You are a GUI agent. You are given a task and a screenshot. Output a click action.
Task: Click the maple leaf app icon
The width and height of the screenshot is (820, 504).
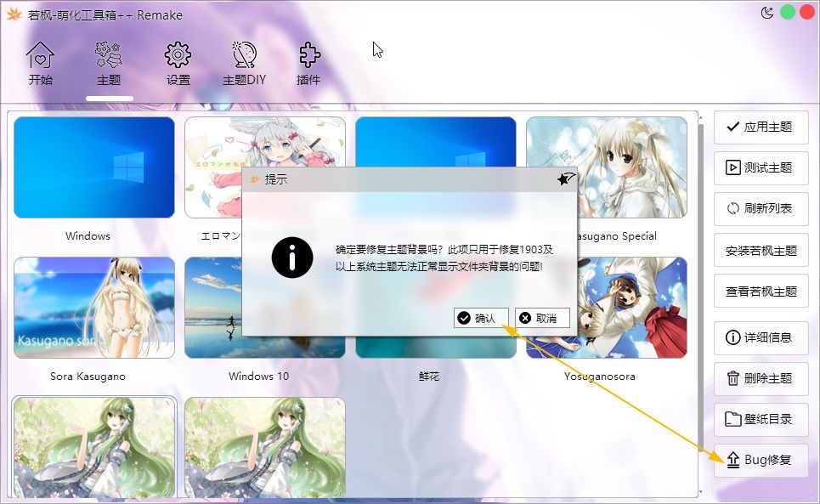coord(14,14)
